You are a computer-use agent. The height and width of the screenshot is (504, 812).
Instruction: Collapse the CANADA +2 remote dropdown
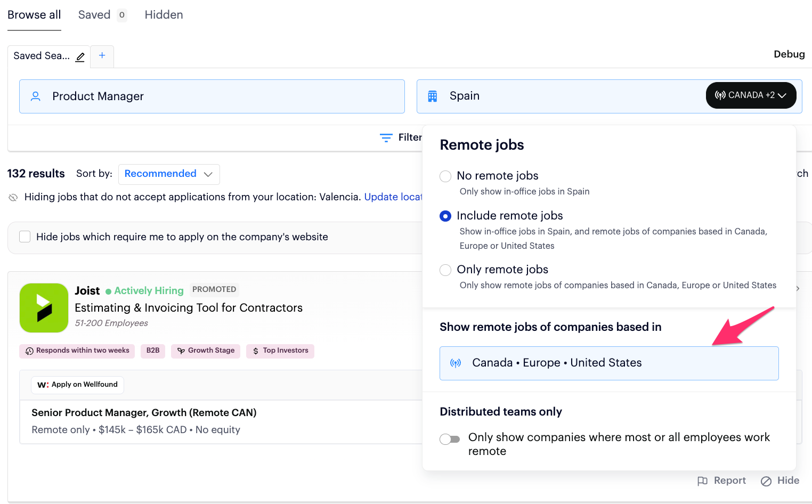(751, 95)
